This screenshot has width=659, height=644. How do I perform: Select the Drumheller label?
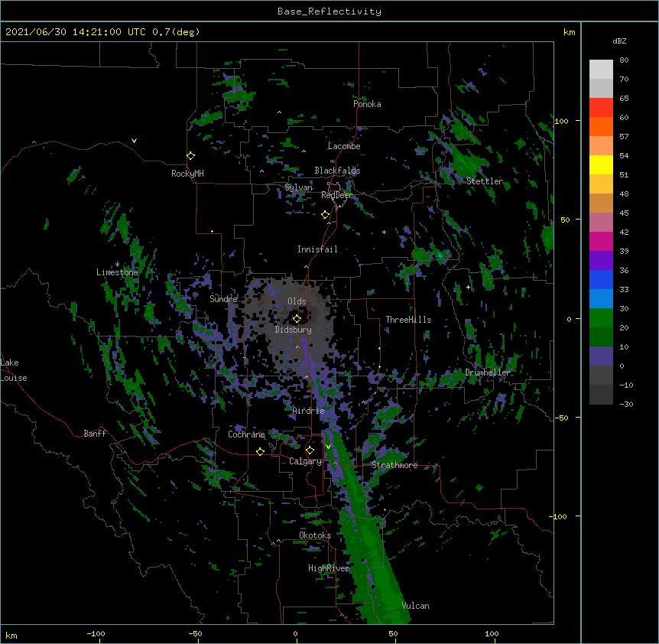[488, 372]
